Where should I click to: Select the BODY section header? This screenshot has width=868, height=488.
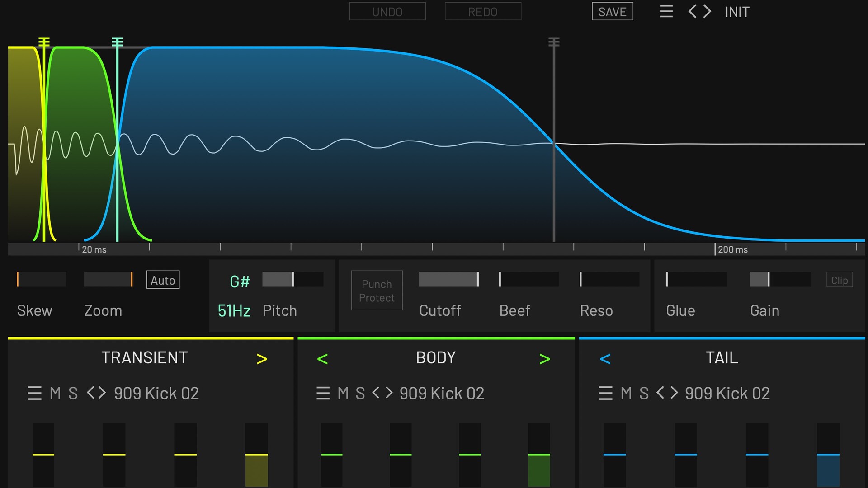point(435,358)
